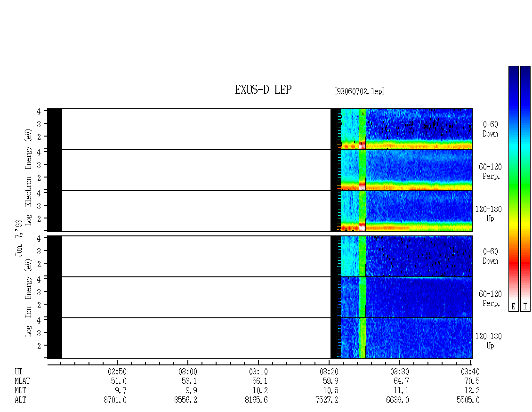Click the MLAT value 70.5
The image size is (532, 412).
(471, 381)
